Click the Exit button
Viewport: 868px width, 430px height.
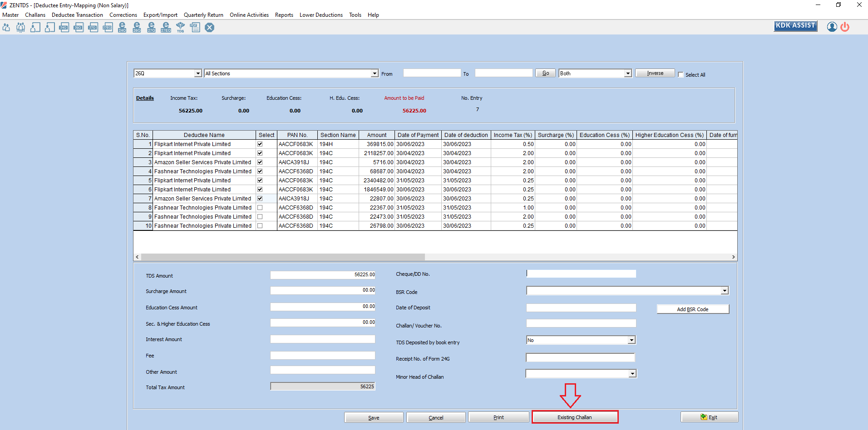point(709,417)
